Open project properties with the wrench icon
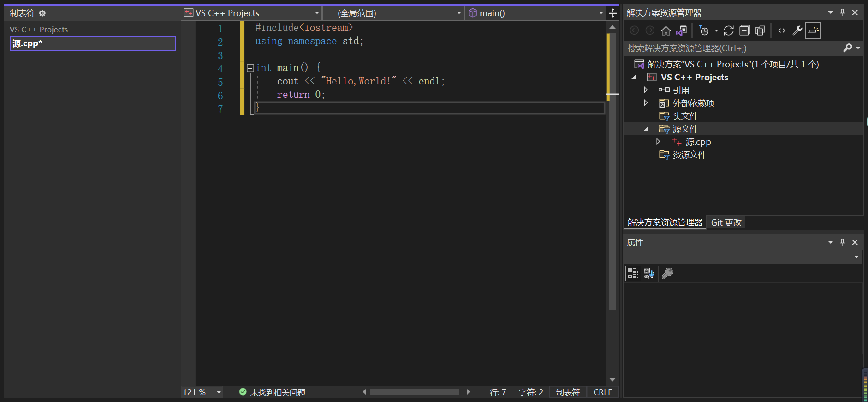868x402 pixels. click(x=797, y=30)
